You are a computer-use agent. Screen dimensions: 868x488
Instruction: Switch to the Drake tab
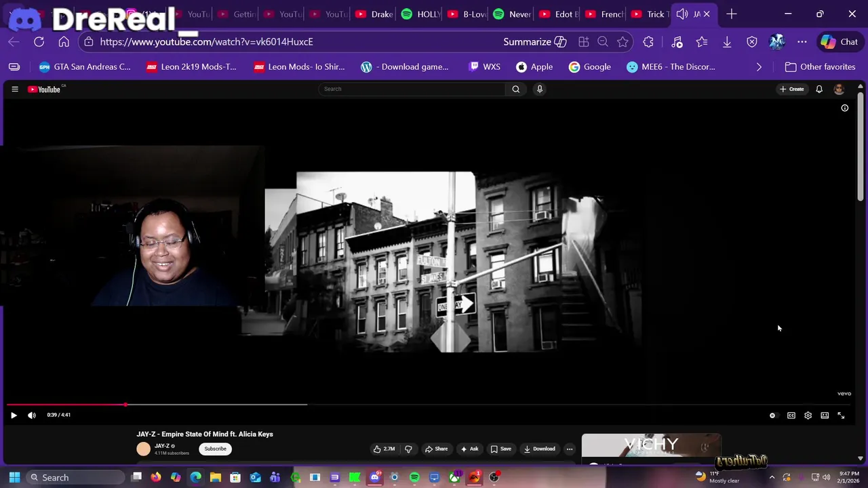click(374, 14)
